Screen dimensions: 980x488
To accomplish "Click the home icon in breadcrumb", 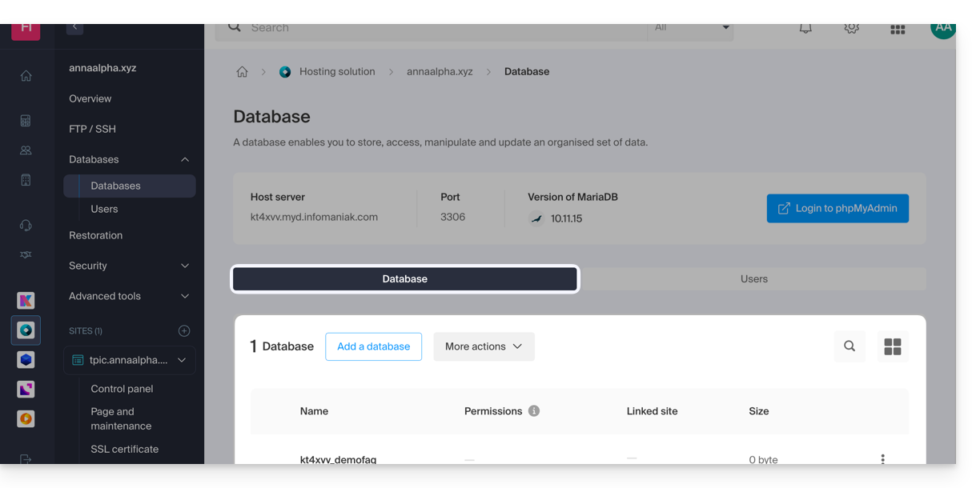I will [x=242, y=72].
